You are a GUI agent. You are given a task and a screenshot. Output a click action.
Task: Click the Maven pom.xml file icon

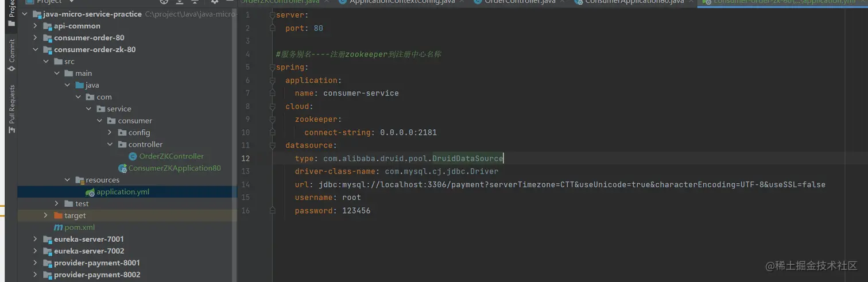tap(58, 227)
